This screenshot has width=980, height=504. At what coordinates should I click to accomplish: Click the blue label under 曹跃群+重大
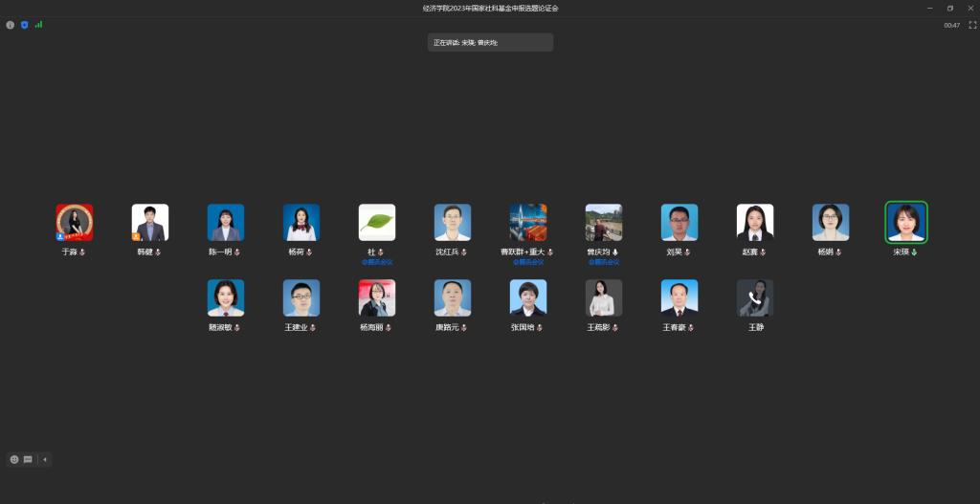click(527, 261)
